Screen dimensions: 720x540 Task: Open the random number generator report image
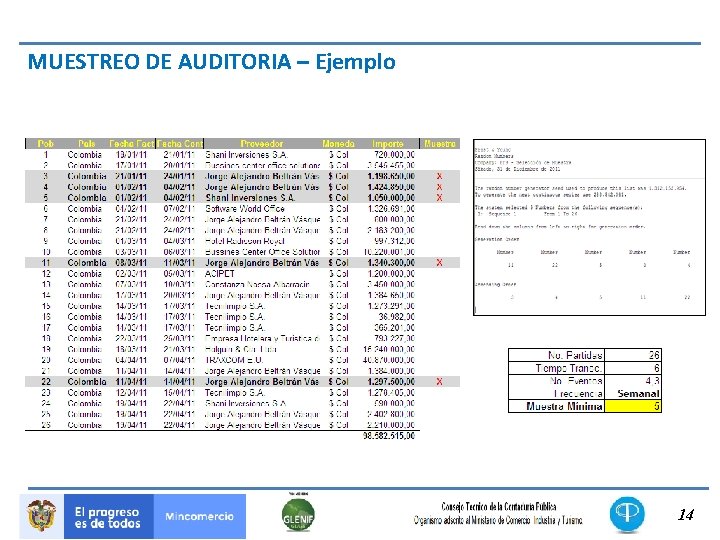[589, 227]
